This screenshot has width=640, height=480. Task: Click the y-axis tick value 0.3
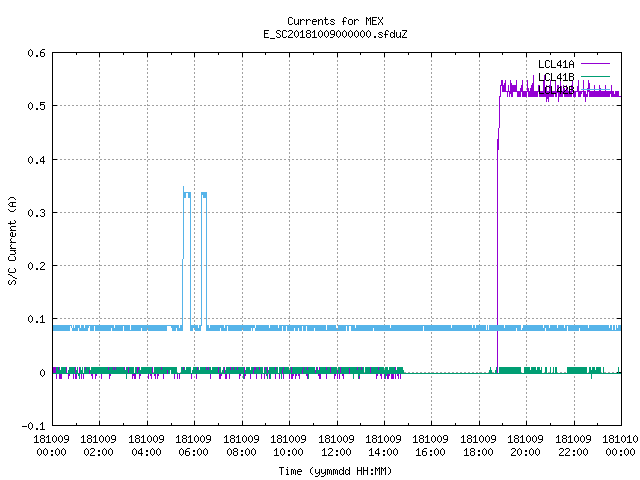(x=36, y=213)
